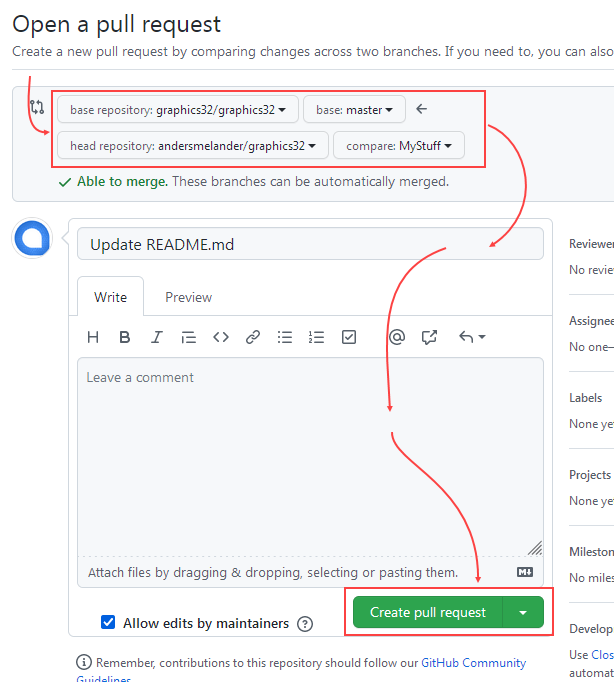Click the compare branches icon
Image resolution: width=614 pixels, height=682 pixels.
[x=37, y=107]
